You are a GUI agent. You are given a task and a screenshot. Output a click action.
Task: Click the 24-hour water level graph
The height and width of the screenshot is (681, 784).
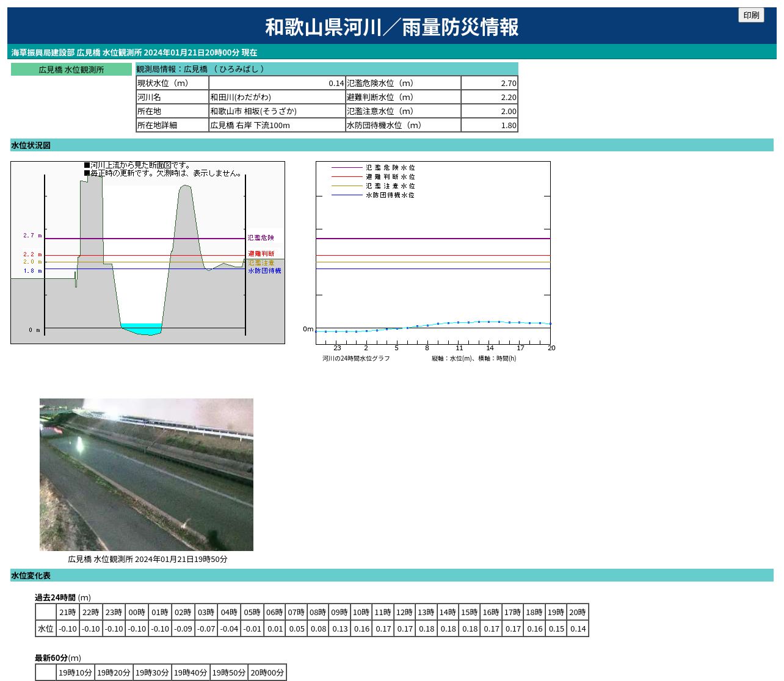click(x=433, y=253)
